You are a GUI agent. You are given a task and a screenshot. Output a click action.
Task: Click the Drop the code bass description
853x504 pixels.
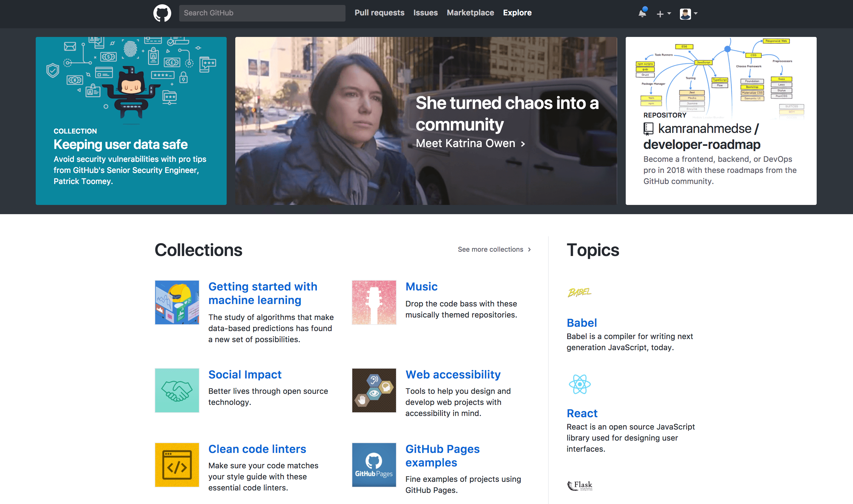click(x=461, y=310)
